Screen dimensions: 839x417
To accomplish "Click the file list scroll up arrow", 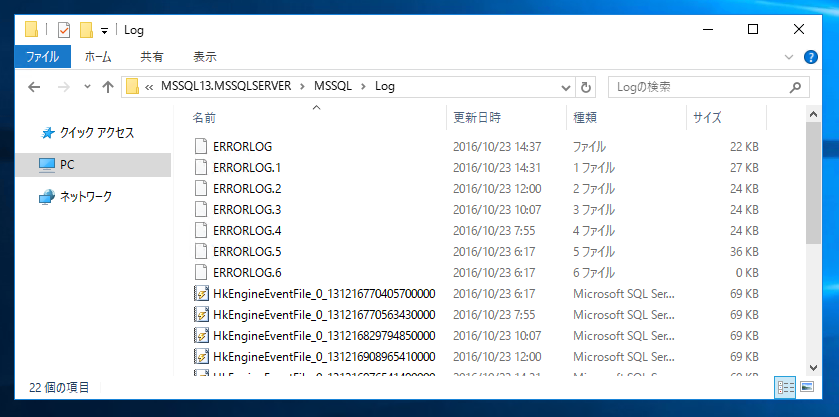I will click(x=813, y=113).
